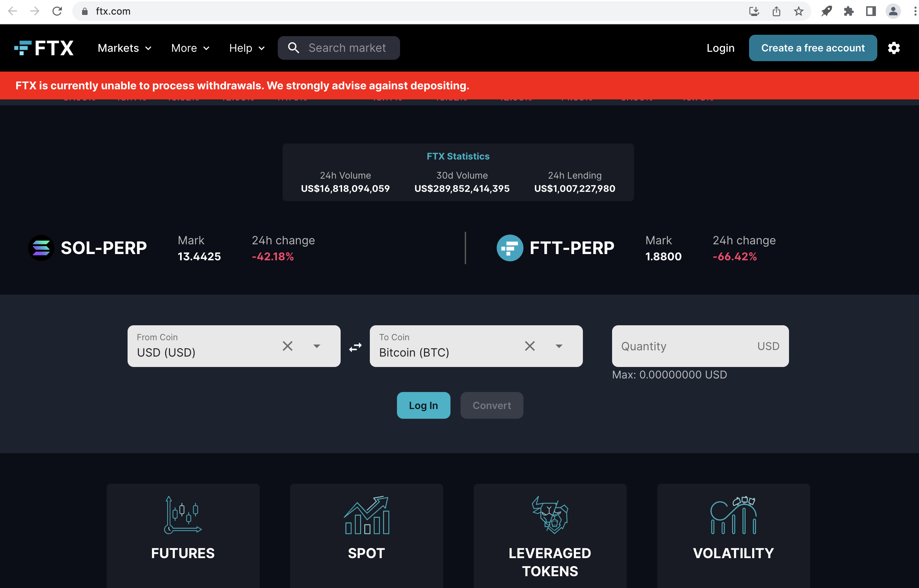Screen dimensions: 919x588
Task: Toggle the browser side panel icon
Action: pos(870,11)
